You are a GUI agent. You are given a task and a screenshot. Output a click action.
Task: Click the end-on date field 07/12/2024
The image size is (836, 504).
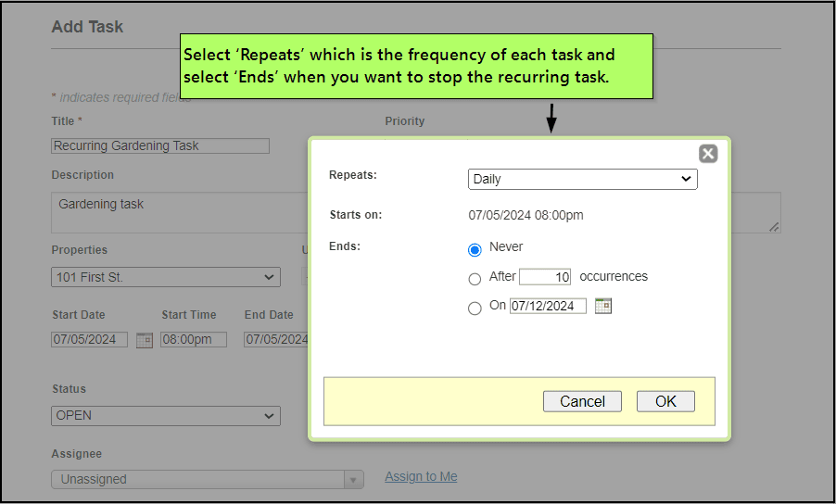tap(548, 306)
